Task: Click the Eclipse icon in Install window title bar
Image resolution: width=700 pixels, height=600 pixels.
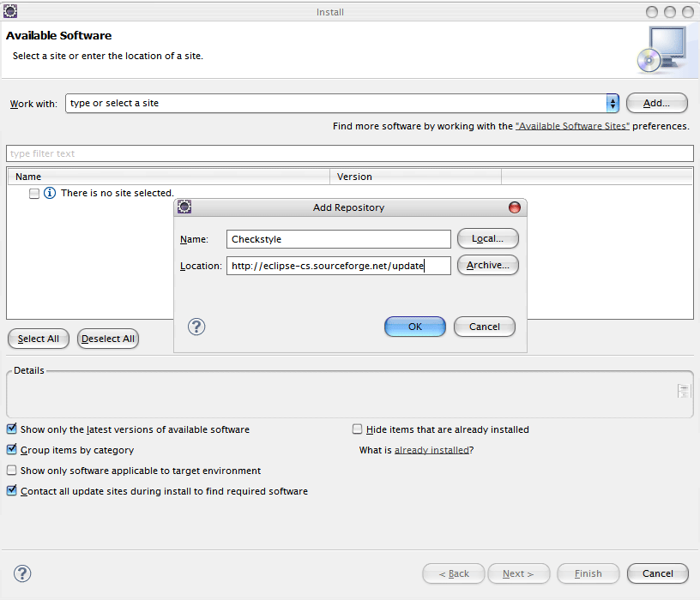Action: 10,11
